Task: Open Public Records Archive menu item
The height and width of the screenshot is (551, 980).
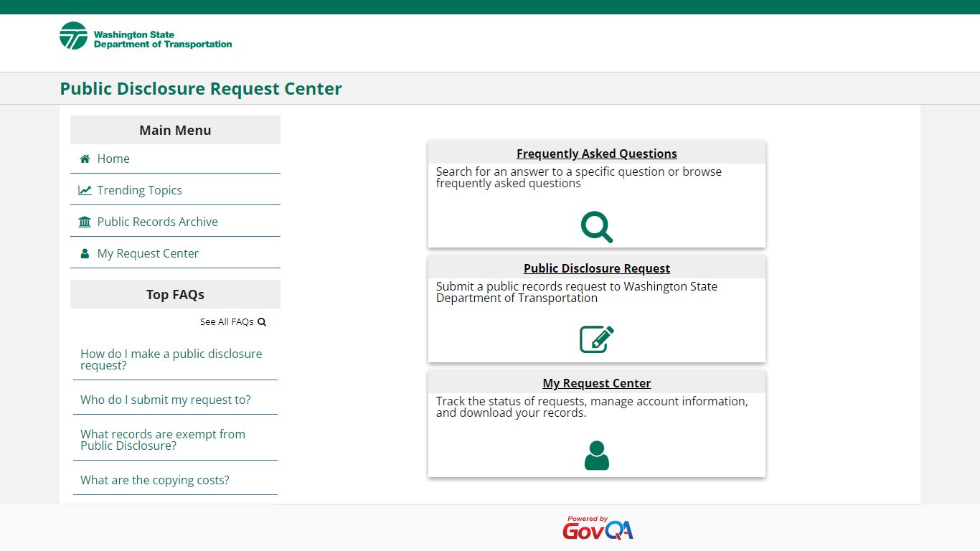Action: 175,222
